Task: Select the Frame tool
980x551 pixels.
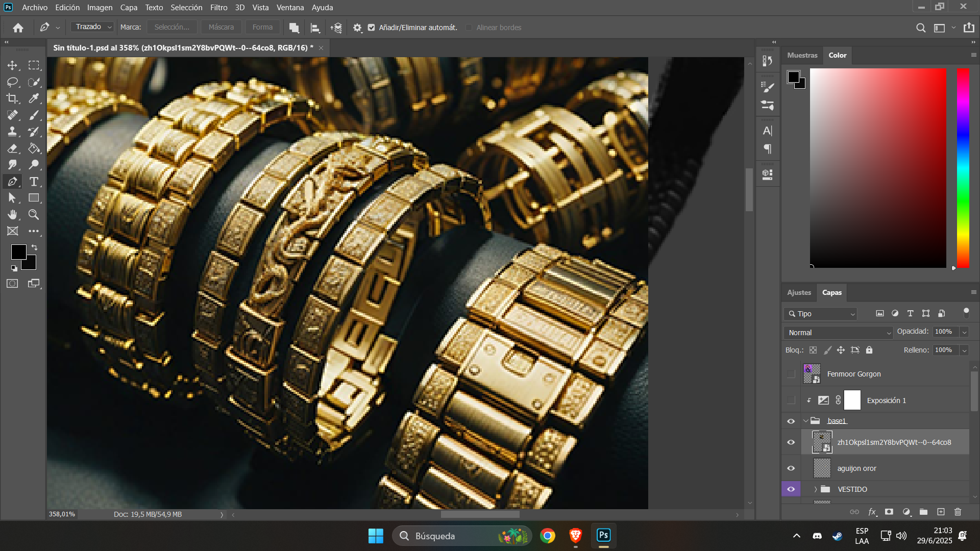Action: (x=12, y=231)
